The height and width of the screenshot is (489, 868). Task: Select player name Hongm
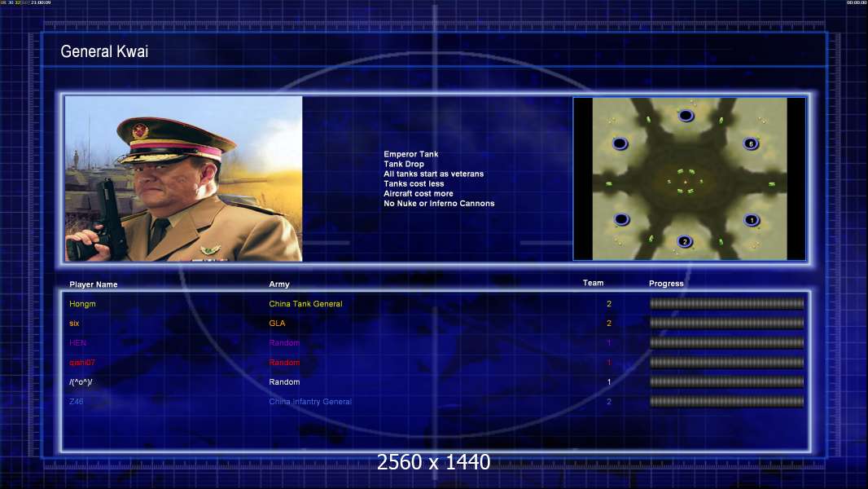[x=82, y=304]
